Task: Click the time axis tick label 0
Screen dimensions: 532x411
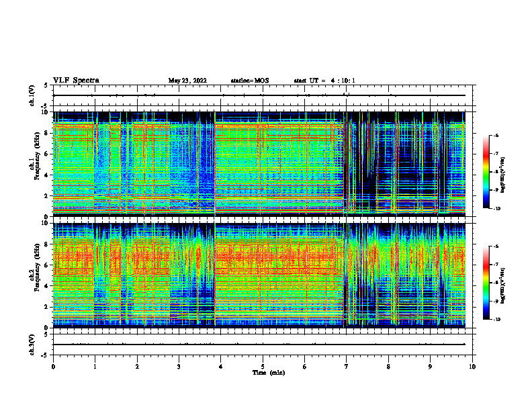Action: (53, 367)
